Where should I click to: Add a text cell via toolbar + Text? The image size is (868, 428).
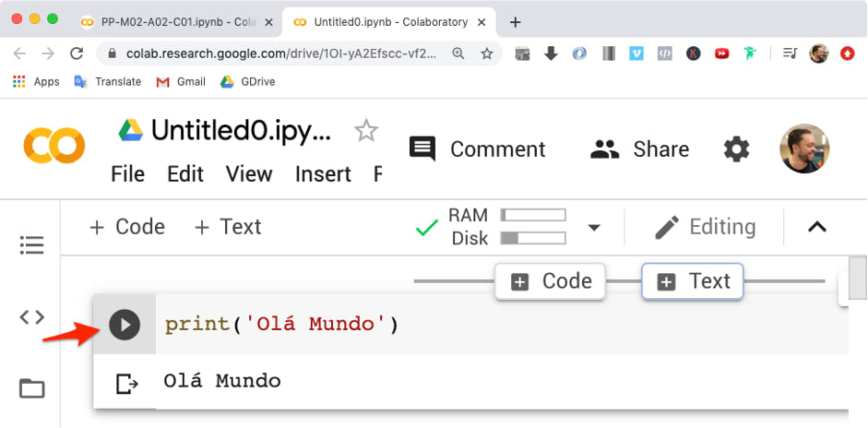(228, 227)
